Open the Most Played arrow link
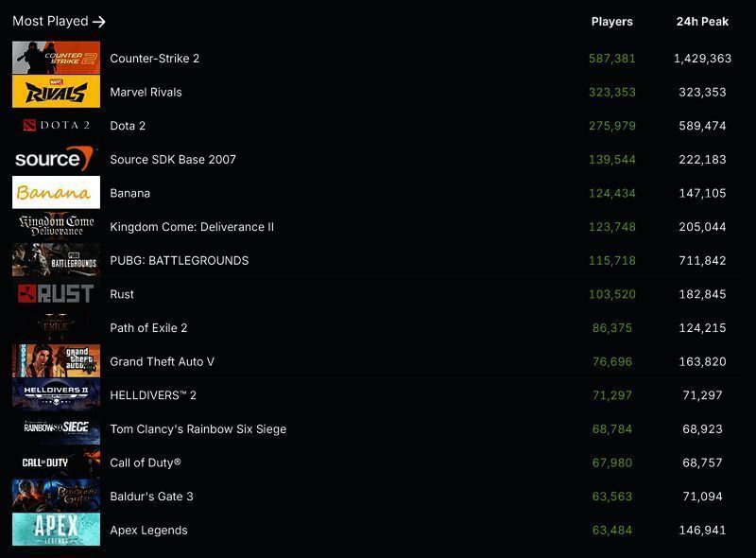 98,21
